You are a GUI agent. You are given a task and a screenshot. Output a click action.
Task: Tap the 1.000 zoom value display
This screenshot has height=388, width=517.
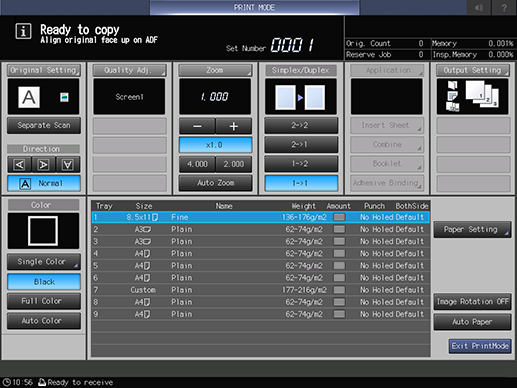(215, 97)
